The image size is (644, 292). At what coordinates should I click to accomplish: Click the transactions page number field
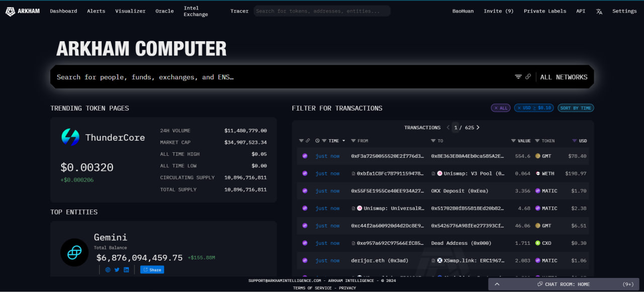coord(456,128)
